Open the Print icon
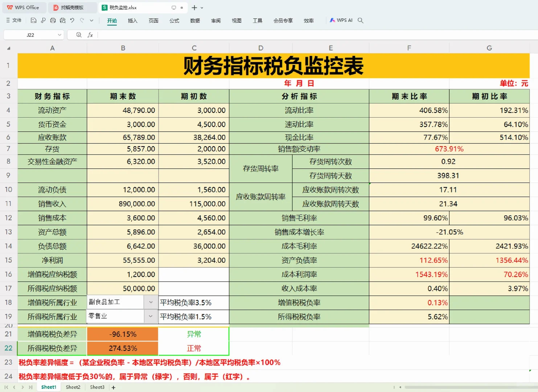538x392 pixels. [x=53, y=21]
